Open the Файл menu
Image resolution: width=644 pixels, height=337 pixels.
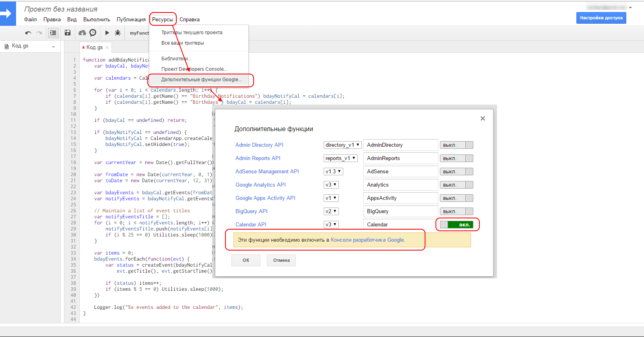coord(30,19)
